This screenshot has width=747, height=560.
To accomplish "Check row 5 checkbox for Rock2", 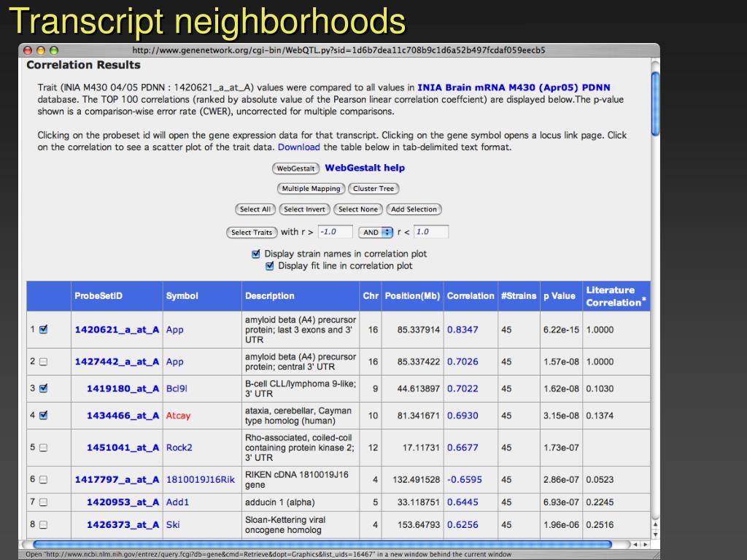I will tap(43, 448).
